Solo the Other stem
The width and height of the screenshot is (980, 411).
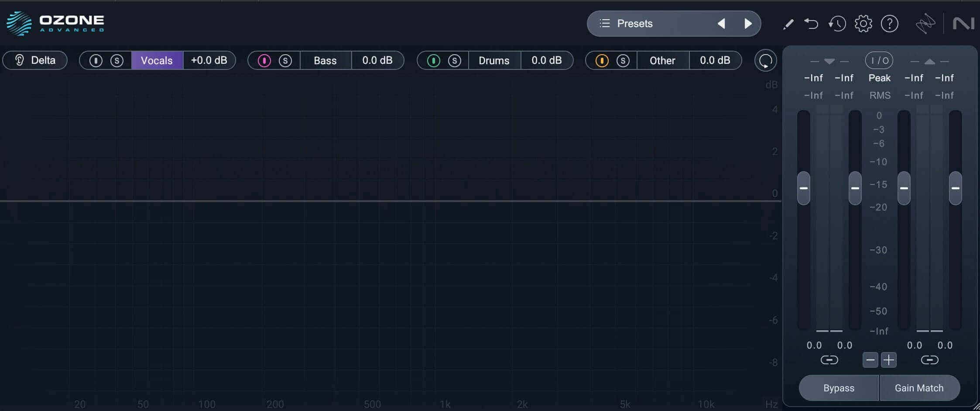(623, 61)
